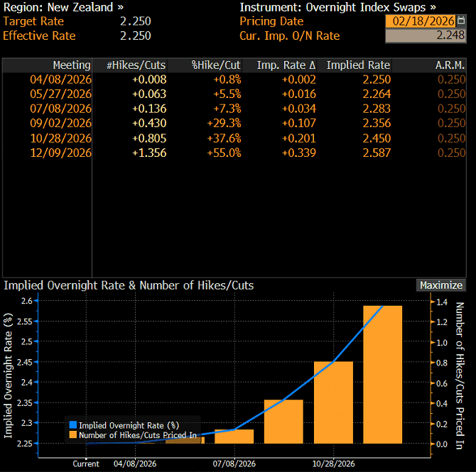Select the +0.107 implied rate change
This screenshot has height=472, width=476.
[x=299, y=124]
